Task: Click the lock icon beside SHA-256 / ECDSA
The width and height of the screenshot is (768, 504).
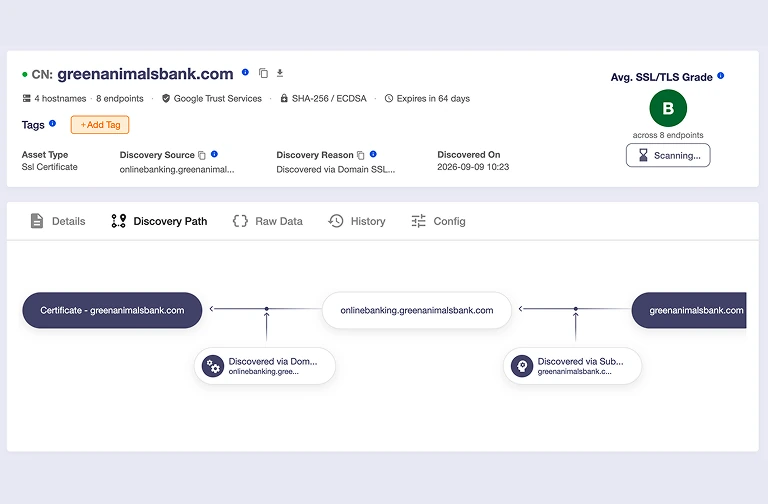Action: [284, 98]
